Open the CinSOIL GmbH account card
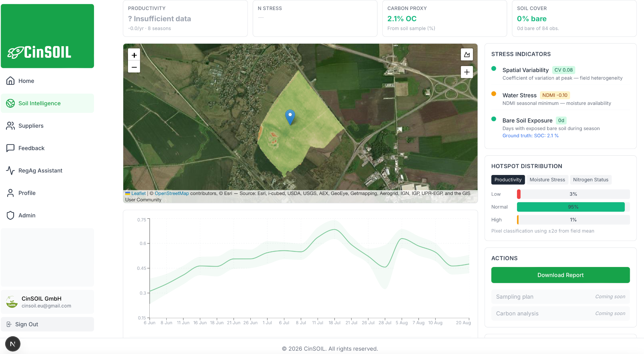Viewport: 644px width, 354px height. 47,302
